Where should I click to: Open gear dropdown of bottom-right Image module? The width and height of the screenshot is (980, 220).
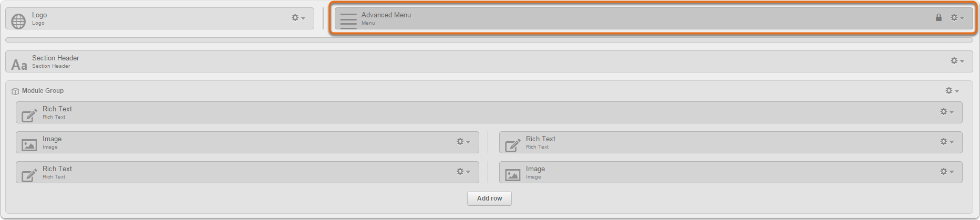coord(947,172)
